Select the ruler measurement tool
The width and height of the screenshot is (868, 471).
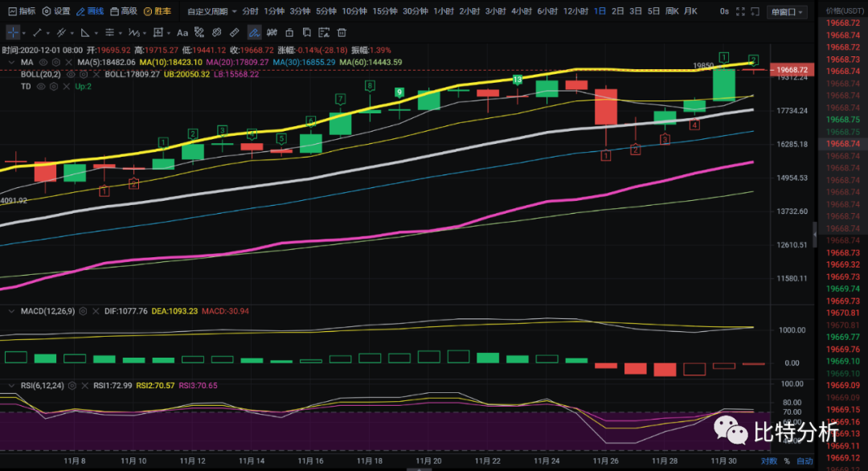coord(234,32)
